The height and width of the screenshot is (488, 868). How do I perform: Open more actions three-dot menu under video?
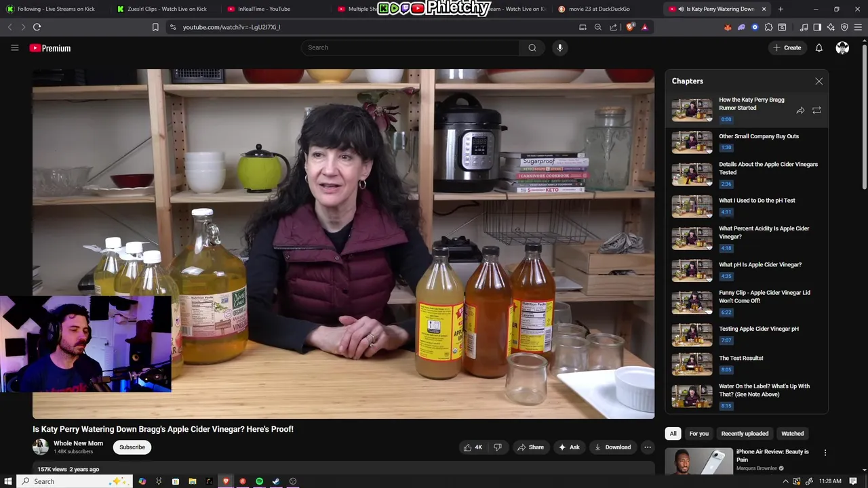click(648, 447)
